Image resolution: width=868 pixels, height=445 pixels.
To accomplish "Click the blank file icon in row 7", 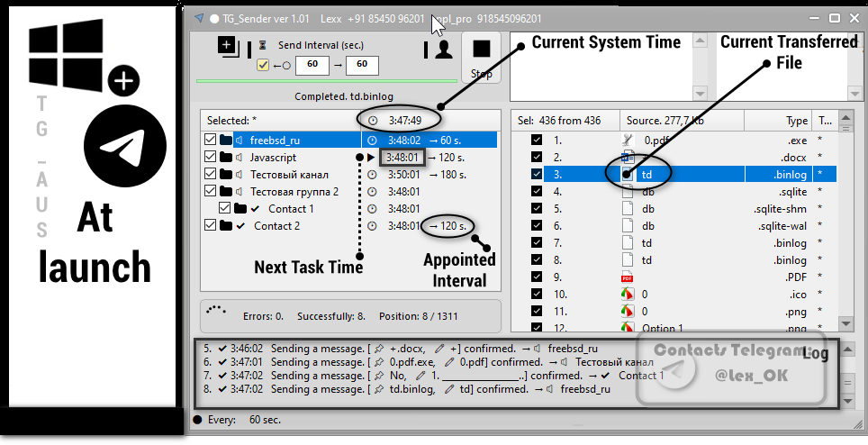I will (628, 242).
